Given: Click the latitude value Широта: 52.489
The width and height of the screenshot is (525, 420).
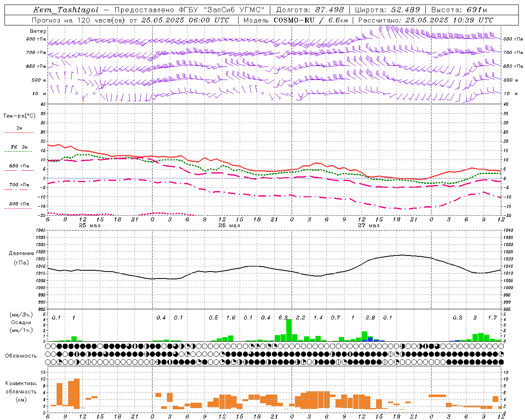Looking at the screenshot, I should [387, 10].
